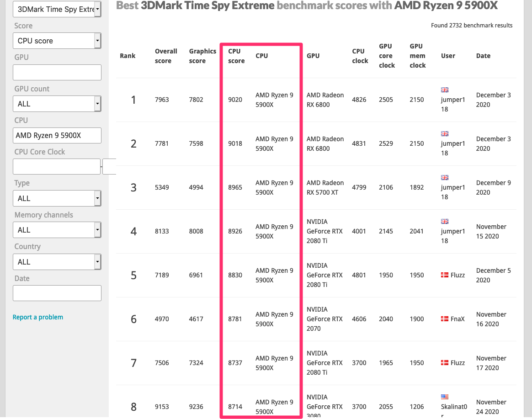Focus the second CPU Core Clock range input
This screenshot has height=419, width=532.
pos(109,167)
